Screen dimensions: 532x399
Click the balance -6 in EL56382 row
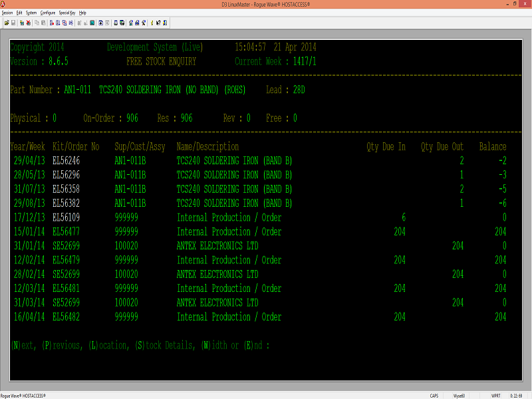point(503,203)
